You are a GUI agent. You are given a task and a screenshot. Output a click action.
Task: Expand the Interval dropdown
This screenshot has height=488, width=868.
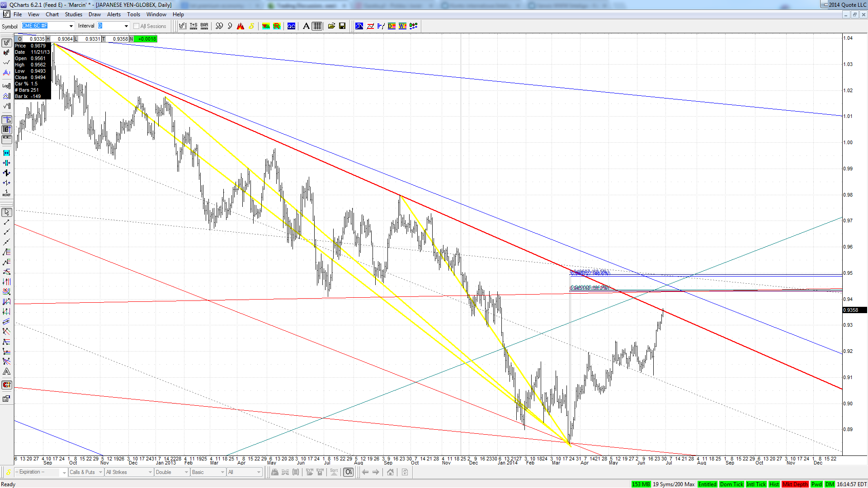[126, 26]
